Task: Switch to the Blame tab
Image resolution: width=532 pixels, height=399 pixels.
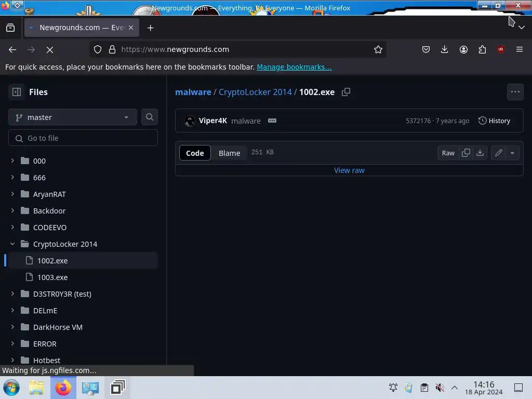Action: tap(229, 153)
